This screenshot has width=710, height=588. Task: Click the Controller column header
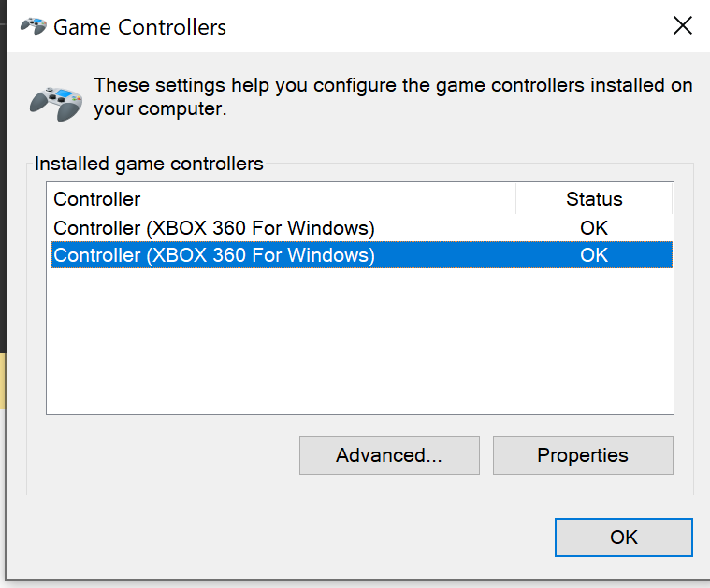click(x=97, y=199)
